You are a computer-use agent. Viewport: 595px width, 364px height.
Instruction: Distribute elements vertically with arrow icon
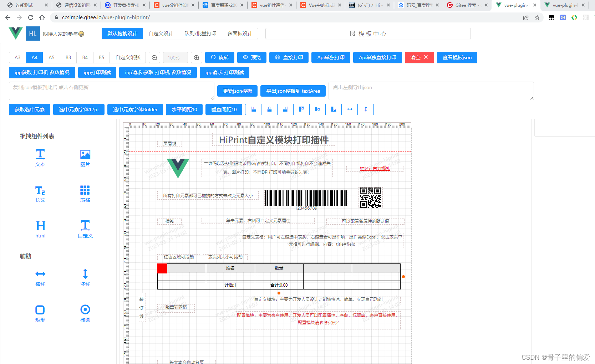tap(366, 109)
